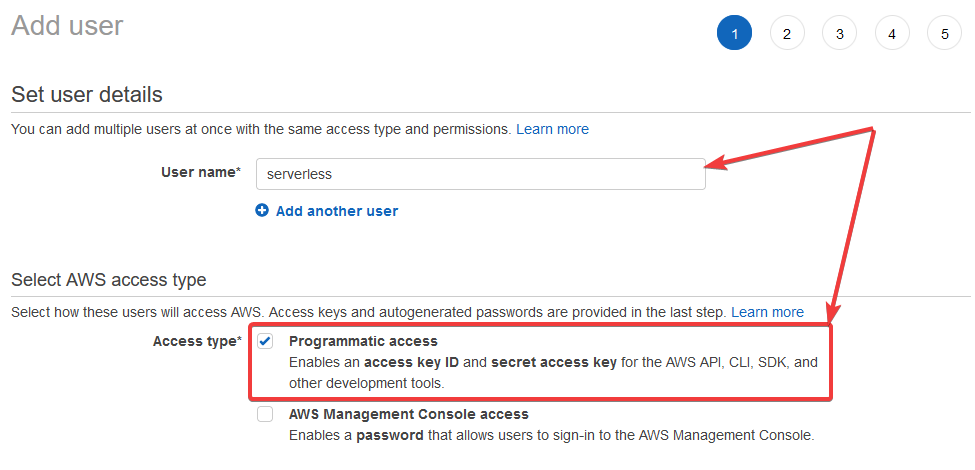Click the AWS Management Console access label
This screenshot has height=470, width=975.
pos(408,414)
